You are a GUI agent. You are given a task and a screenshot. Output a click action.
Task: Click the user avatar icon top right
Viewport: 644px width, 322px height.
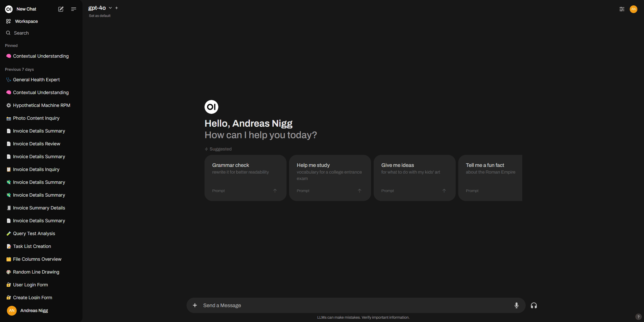(x=633, y=9)
